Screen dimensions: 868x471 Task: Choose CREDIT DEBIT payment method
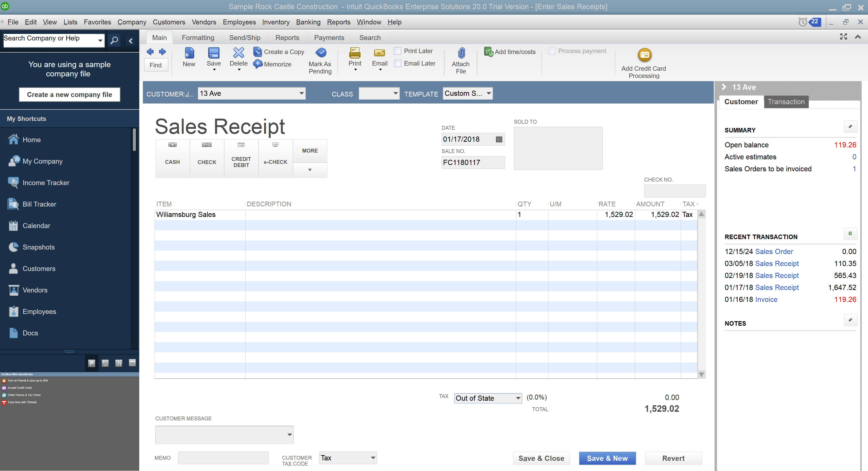tap(241, 158)
